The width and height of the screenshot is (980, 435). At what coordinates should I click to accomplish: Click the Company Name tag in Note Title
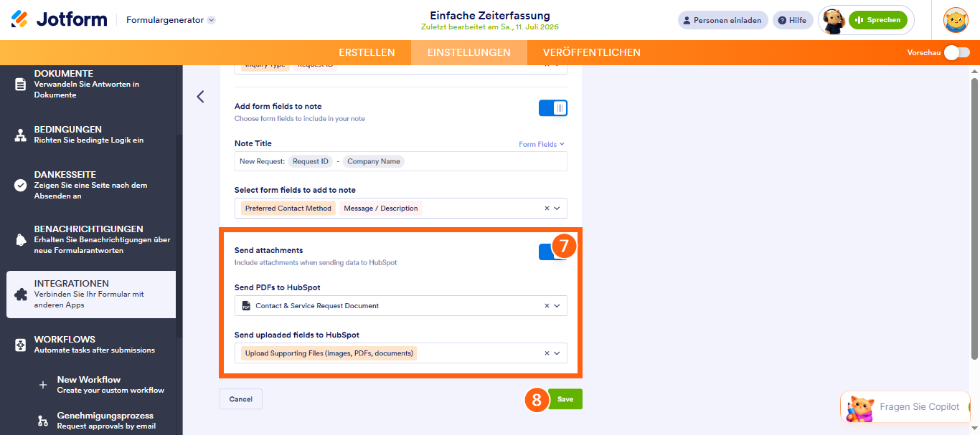click(374, 161)
